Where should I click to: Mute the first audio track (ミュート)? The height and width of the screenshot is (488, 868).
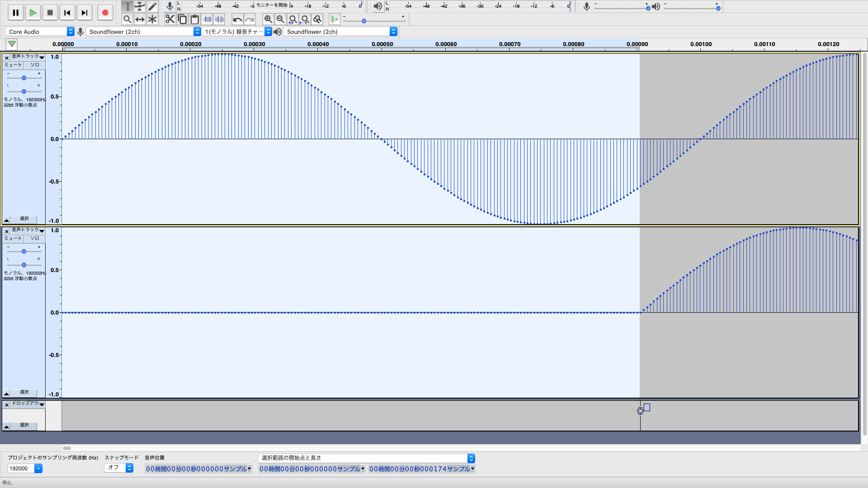[x=13, y=65]
